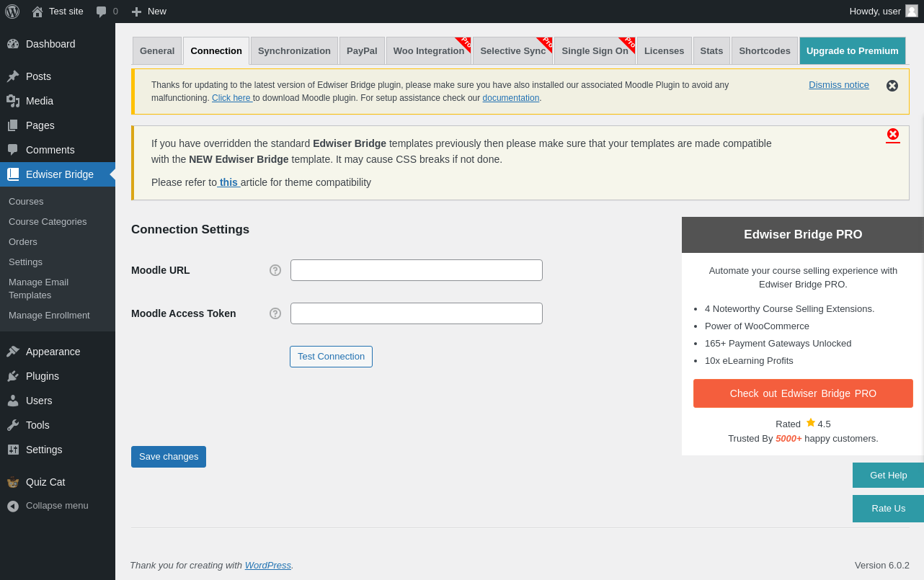Viewport: 924px width, 580px height.
Task: Click the 'Edwiser Bridge PRO' panel heading
Action: (803, 235)
